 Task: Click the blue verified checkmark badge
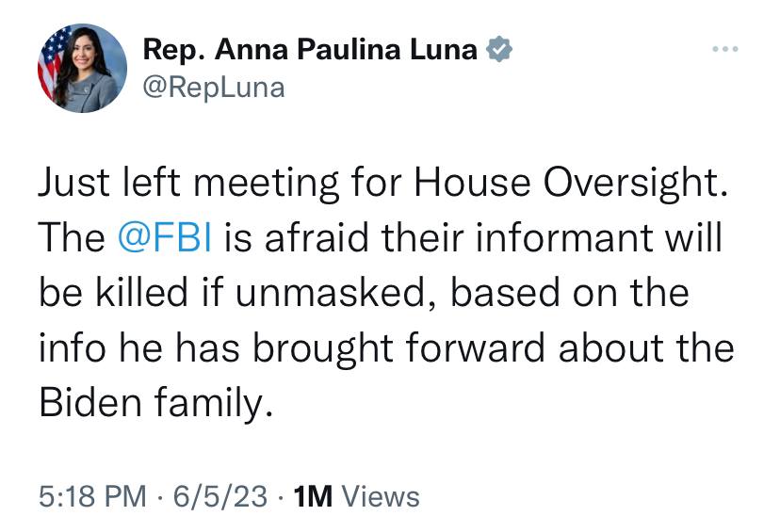click(x=499, y=49)
